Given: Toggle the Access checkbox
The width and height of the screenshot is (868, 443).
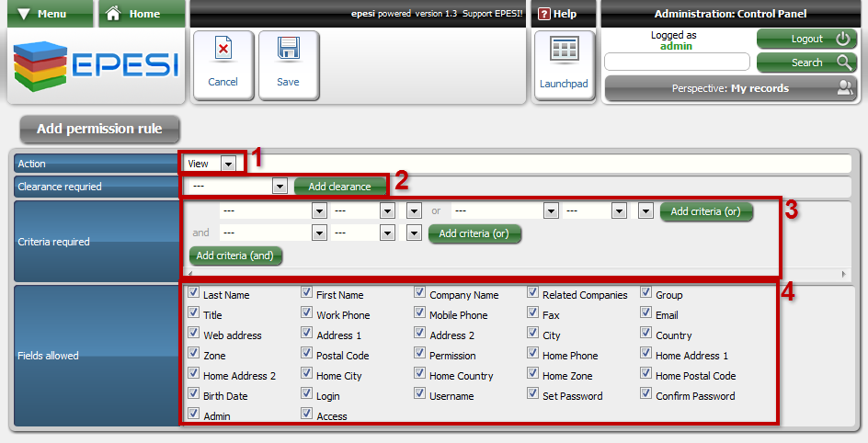Looking at the screenshot, I should [307, 414].
